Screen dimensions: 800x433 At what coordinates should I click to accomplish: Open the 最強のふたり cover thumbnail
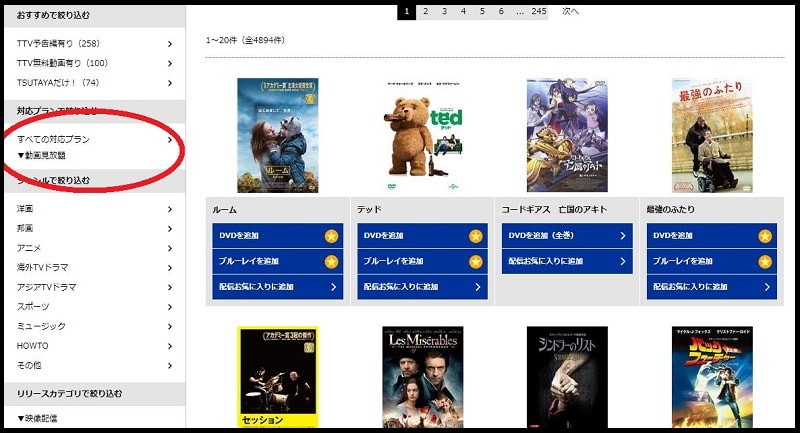[712, 135]
